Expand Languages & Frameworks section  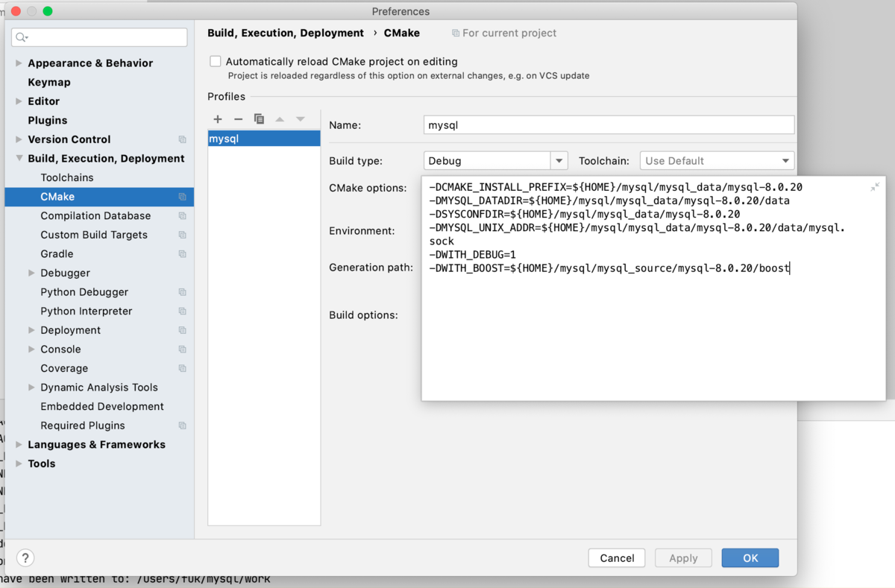(x=19, y=444)
